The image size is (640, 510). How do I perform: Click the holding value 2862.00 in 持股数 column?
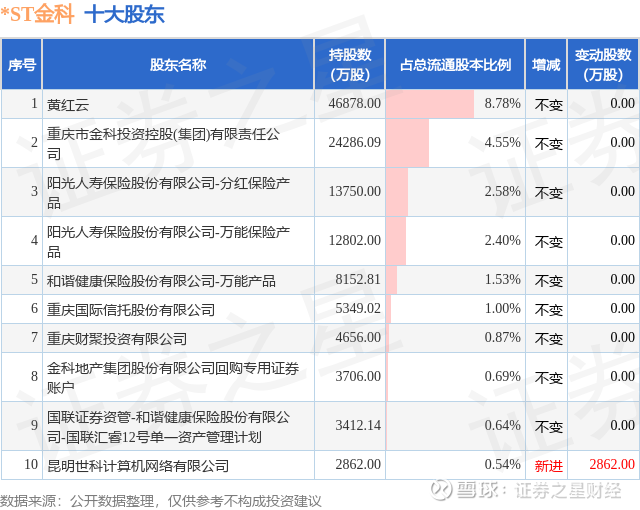tap(358, 464)
